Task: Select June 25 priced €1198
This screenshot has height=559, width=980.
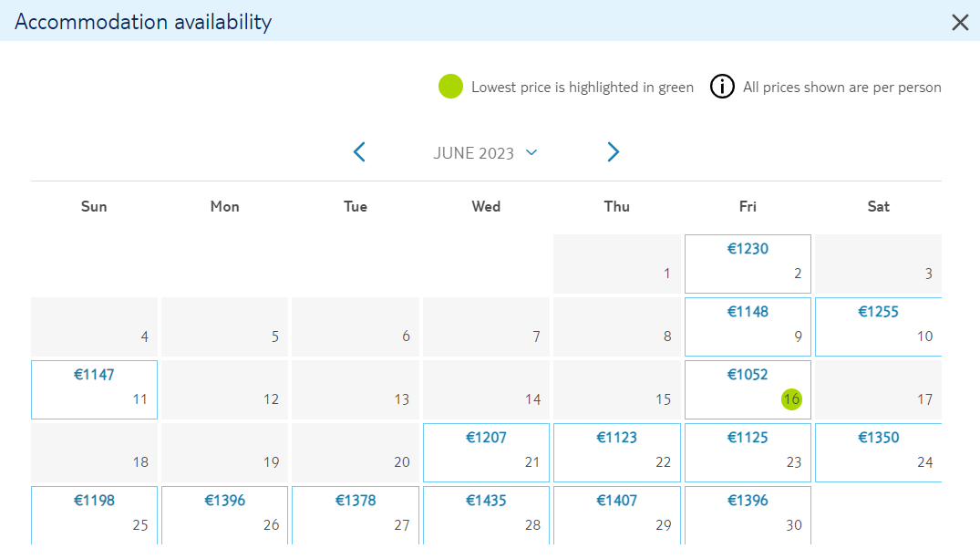Action: (x=94, y=515)
